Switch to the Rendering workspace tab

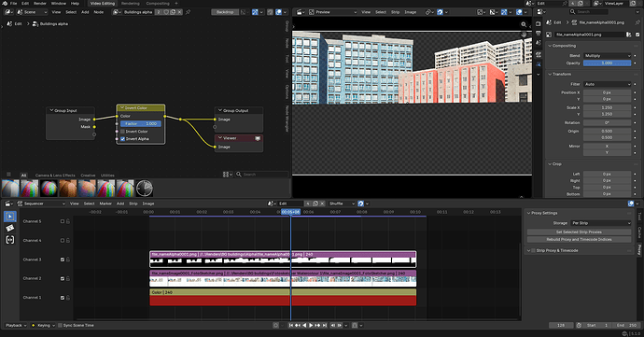[130, 4]
